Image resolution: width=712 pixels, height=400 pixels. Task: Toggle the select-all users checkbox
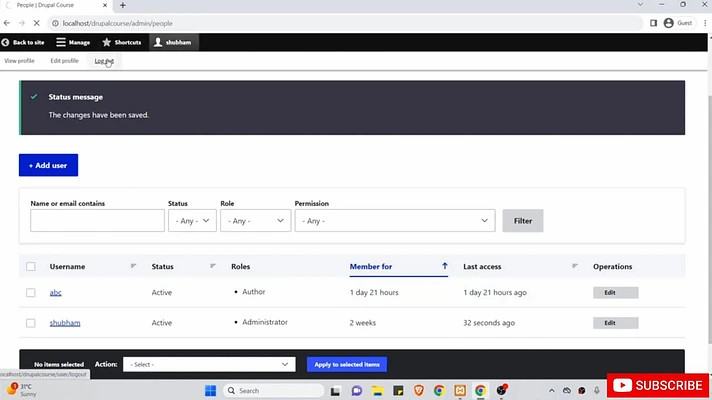30,267
